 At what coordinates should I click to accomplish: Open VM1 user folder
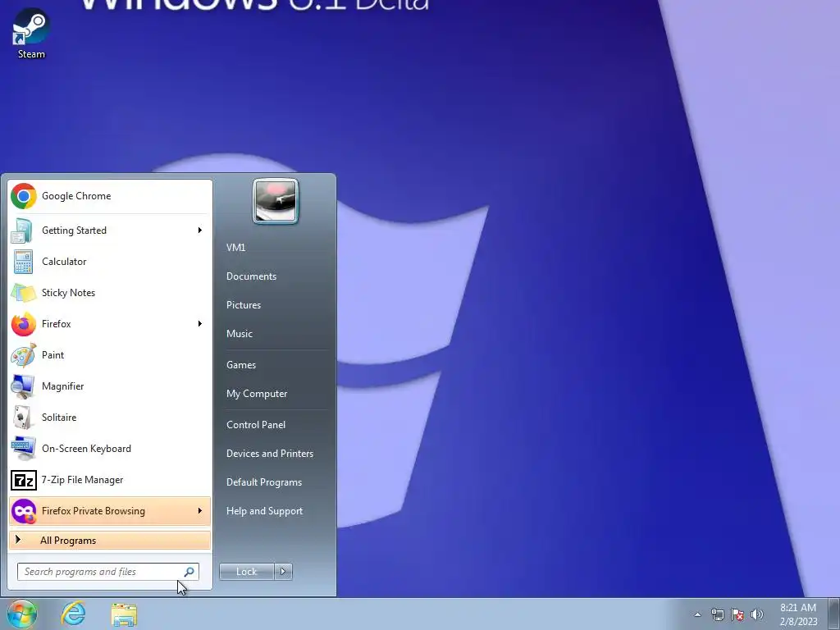235,248
